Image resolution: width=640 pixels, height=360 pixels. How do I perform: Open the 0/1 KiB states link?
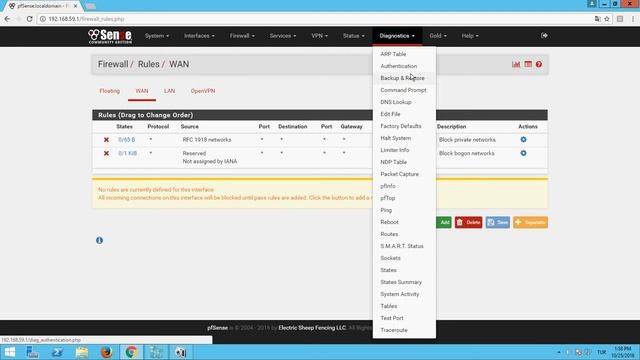point(127,153)
